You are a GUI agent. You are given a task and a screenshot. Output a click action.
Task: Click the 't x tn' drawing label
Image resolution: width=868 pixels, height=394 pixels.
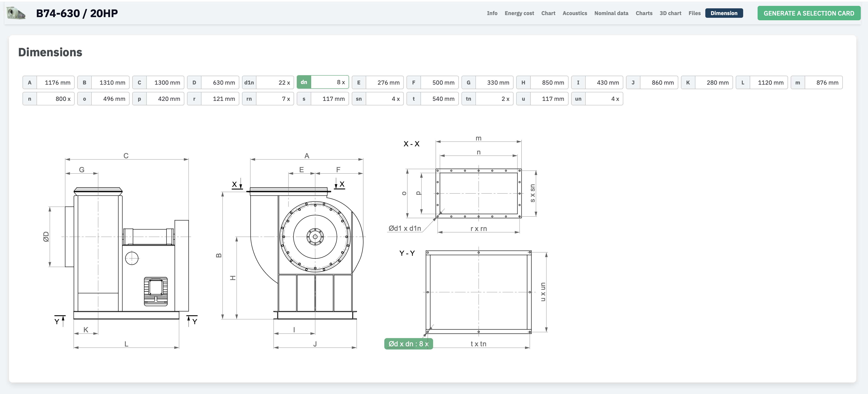coord(478,344)
